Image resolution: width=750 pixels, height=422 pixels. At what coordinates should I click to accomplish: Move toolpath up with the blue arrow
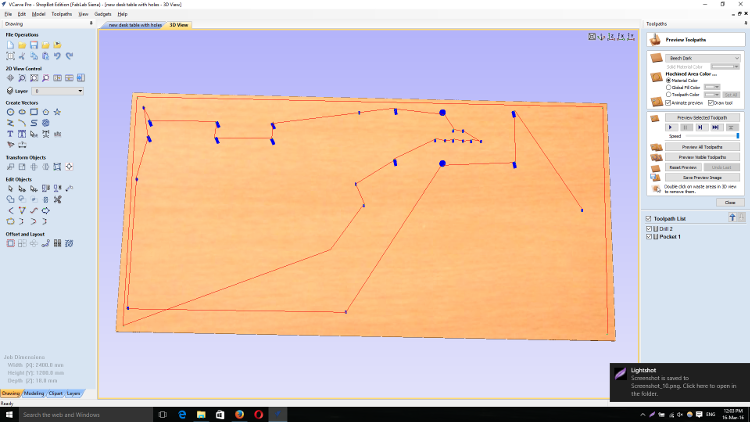click(732, 218)
